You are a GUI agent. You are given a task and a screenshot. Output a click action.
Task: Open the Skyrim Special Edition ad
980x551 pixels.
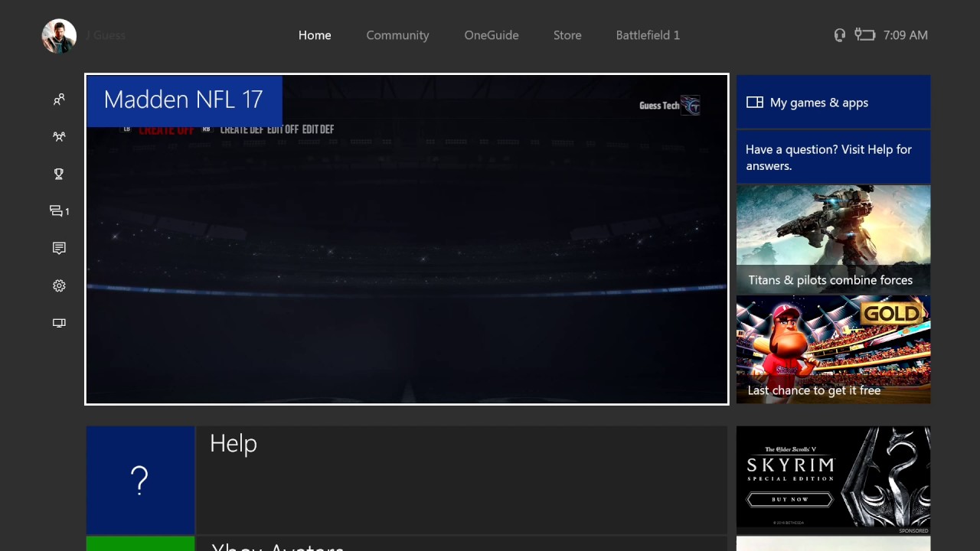[833, 480]
